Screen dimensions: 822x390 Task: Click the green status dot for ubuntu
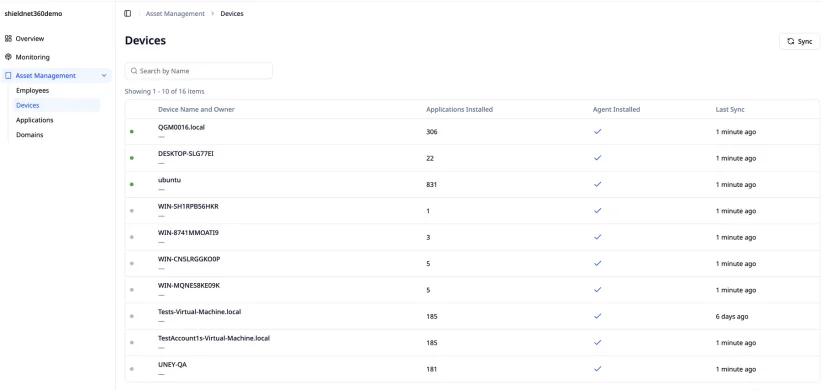coord(132,185)
